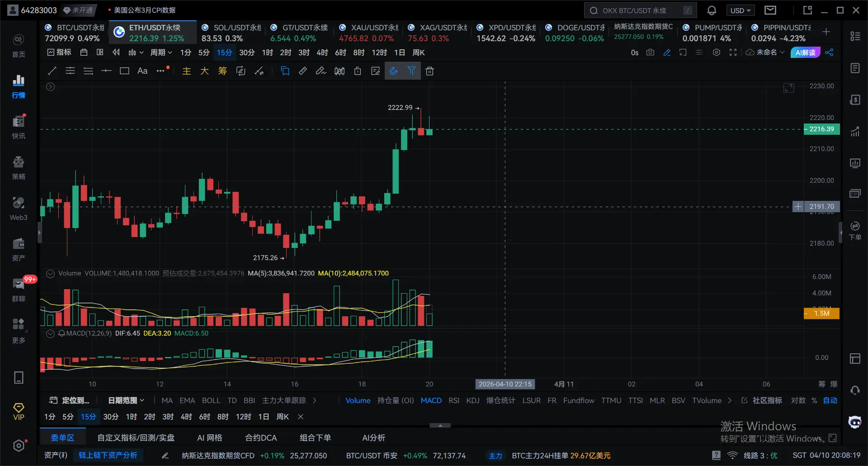This screenshot has width=868, height=466.
Task: Click the filter funnel tool icon
Action: click(411, 71)
